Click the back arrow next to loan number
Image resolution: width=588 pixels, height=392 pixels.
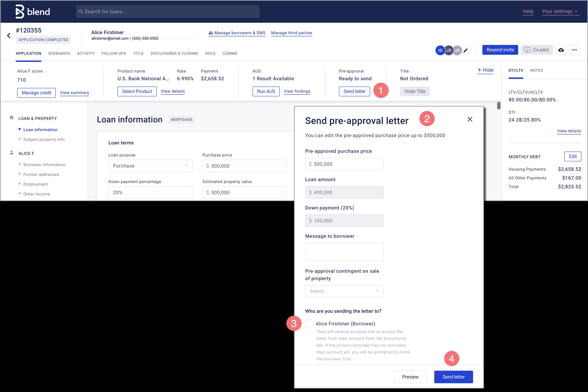point(9,35)
